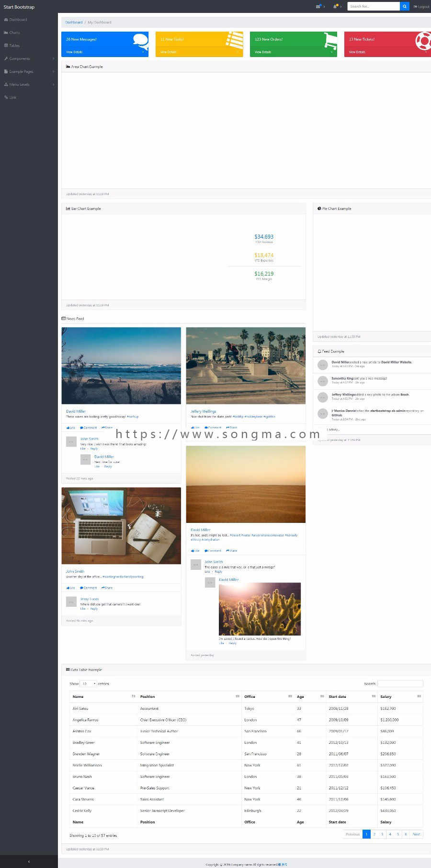
Task: View Details of 11 New Tasks
Action: (x=199, y=52)
